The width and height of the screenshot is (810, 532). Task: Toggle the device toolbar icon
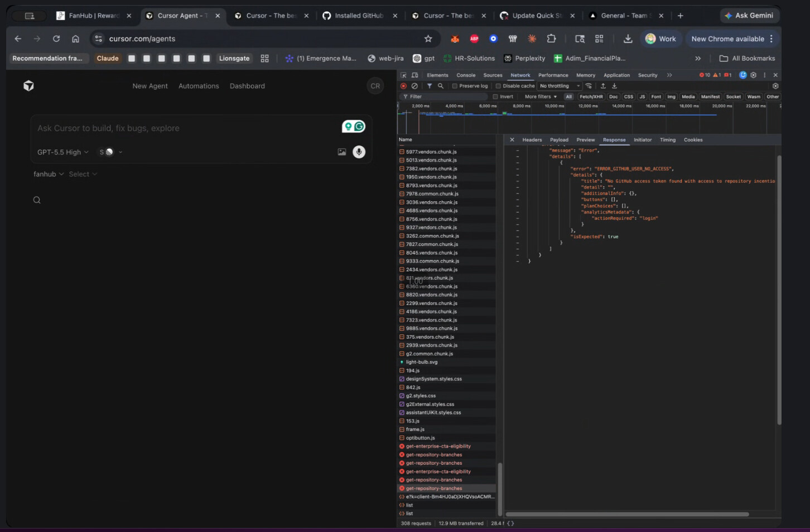414,75
